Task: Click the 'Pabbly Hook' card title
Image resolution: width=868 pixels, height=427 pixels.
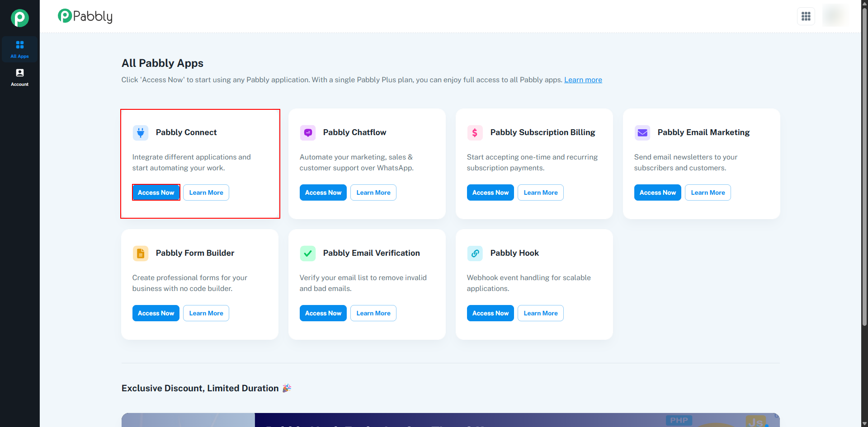Action: click(514, 253)
